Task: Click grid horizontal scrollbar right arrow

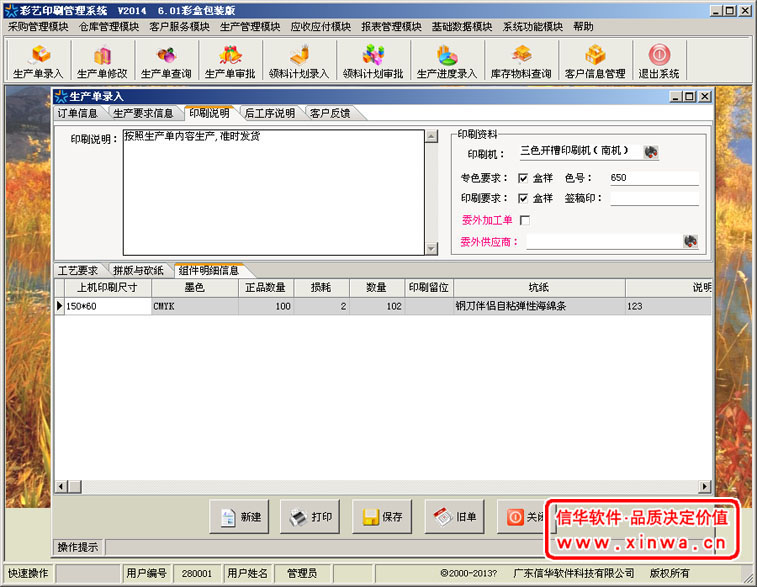Action: (x=705, y=486)
